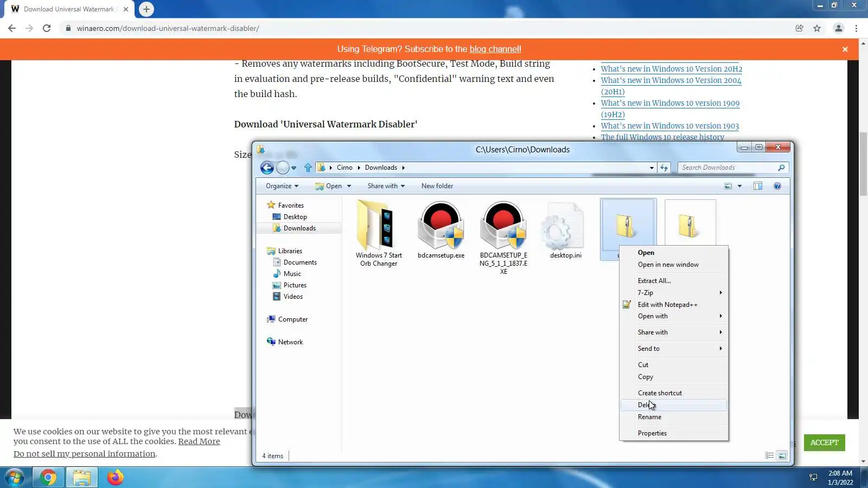This screenshot has width=868, height=488.
Task: Open the Chrome three-dot menu
Action: (x=857, y=28)
